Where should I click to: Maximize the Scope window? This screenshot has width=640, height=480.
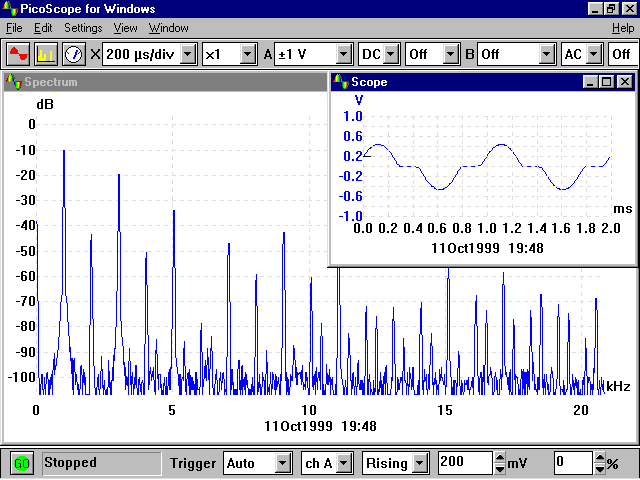point(607,82)
